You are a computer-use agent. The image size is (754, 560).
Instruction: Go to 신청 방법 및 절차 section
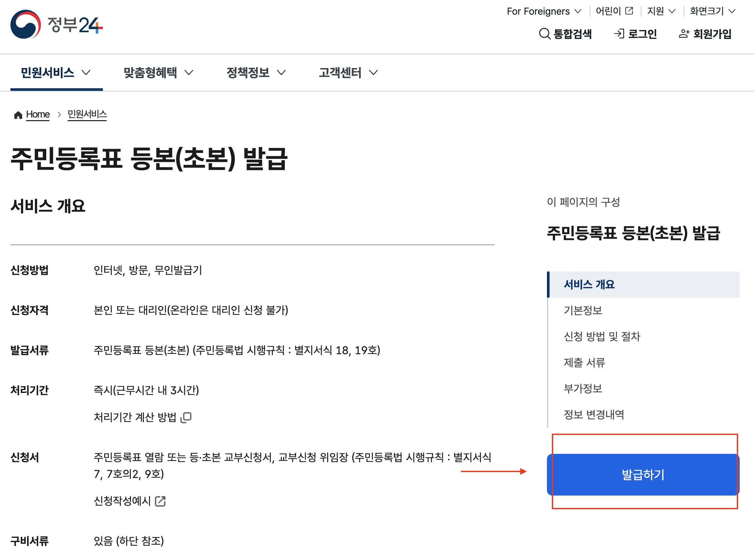602,337
